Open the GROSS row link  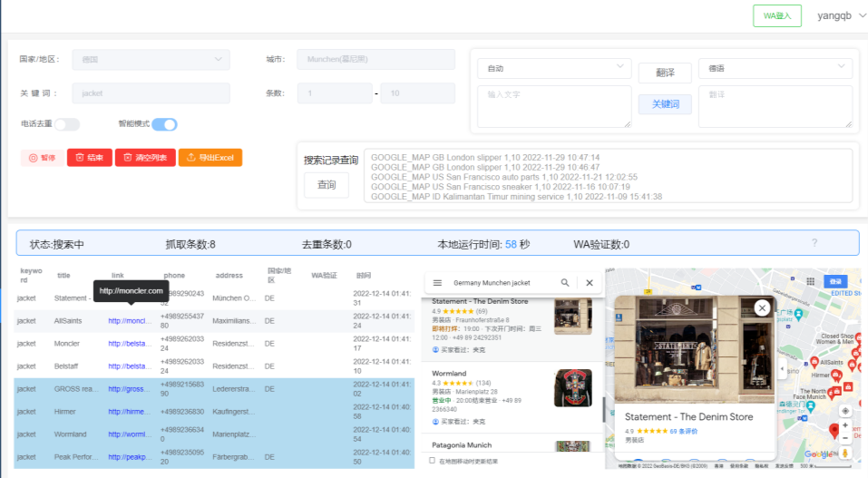click(x=127, y=389)
